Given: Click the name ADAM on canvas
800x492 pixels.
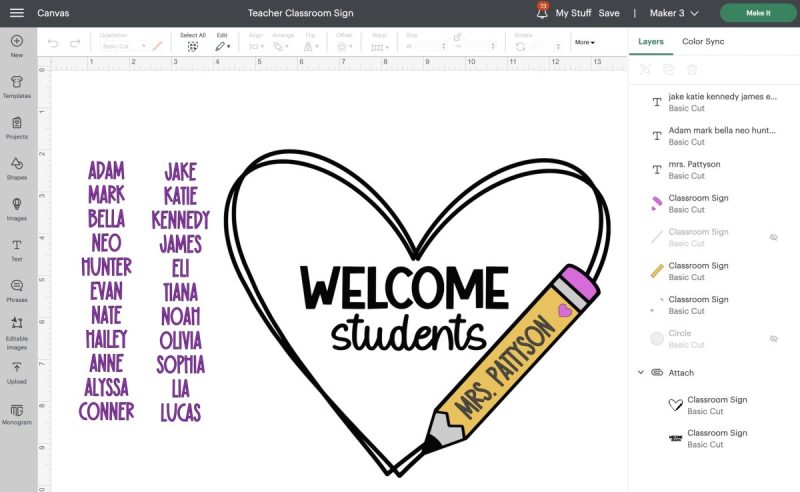Looking at the screenshot, I should tap(106, 171).
